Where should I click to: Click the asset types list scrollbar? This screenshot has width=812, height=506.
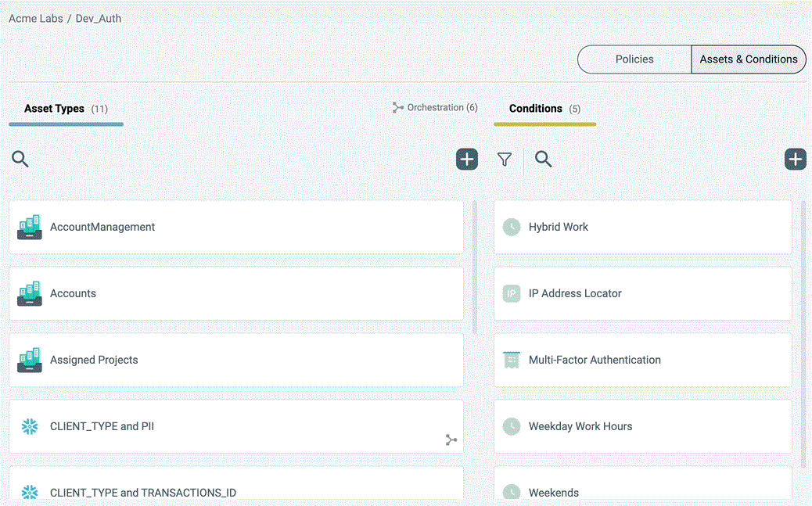click(474, 266)
